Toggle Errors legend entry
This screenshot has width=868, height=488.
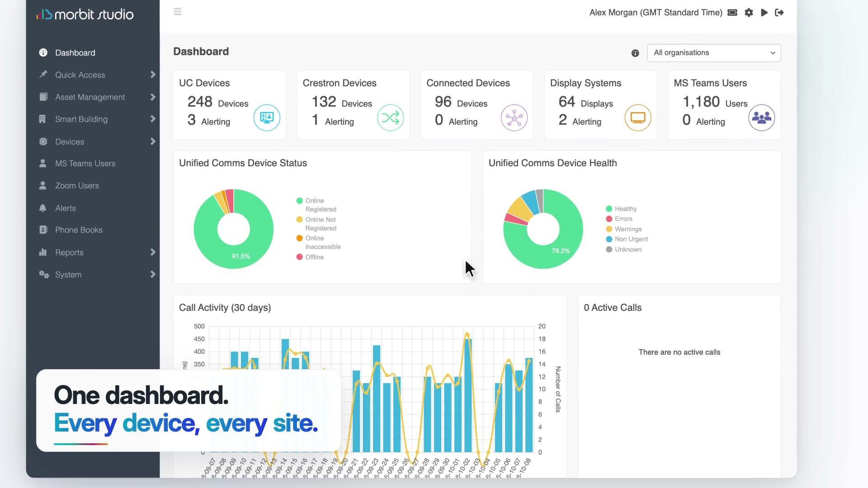pyautogui.click(x=619, y=219)
